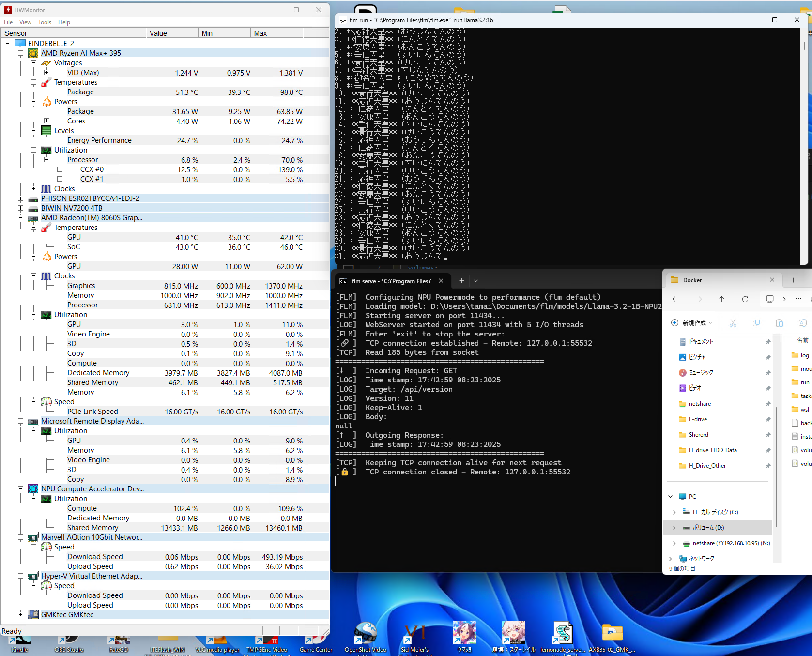
Task: Collapse the NPU Compute Accelerator node
Action: 20,488
